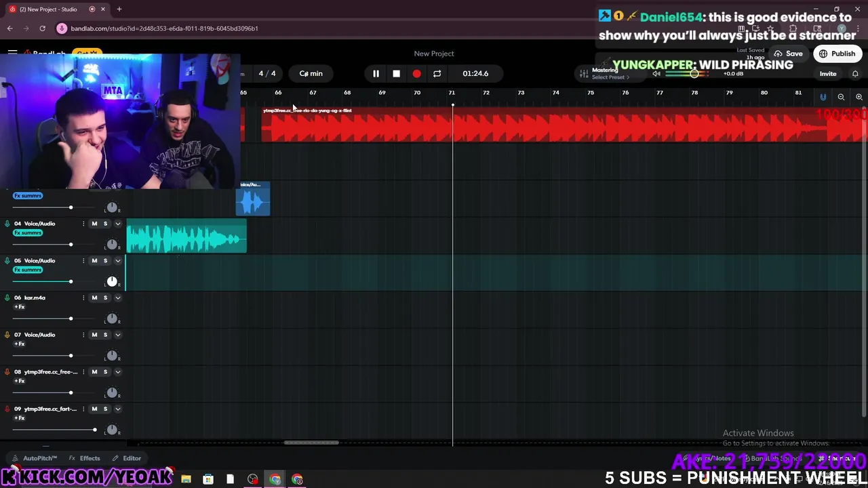Open the notifications bell
868x488 pixels.
(x=855, y=73)
